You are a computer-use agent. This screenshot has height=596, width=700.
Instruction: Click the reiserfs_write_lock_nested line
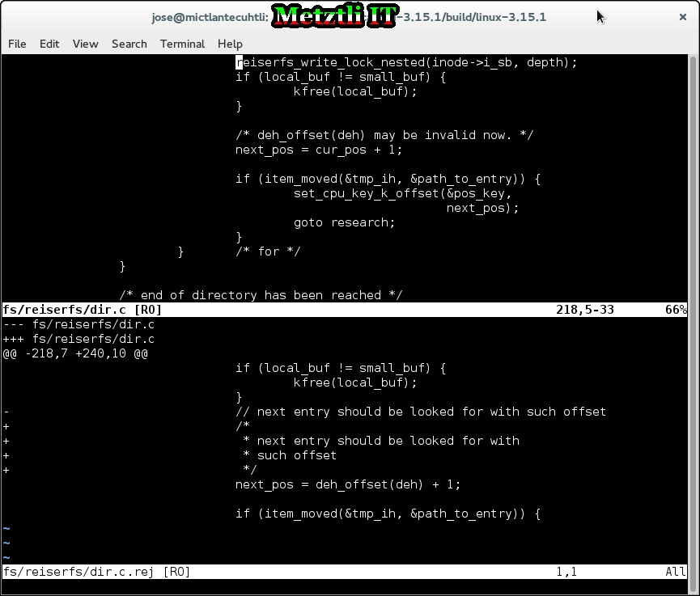(406, 62)
